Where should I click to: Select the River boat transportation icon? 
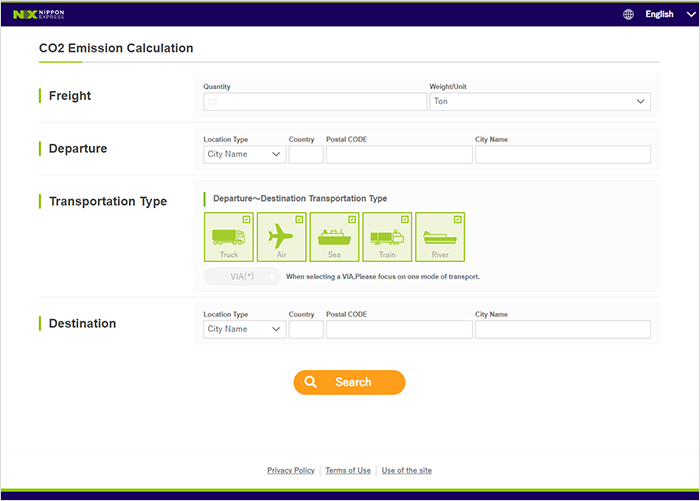pyautogui.click(x=440, y=237)
